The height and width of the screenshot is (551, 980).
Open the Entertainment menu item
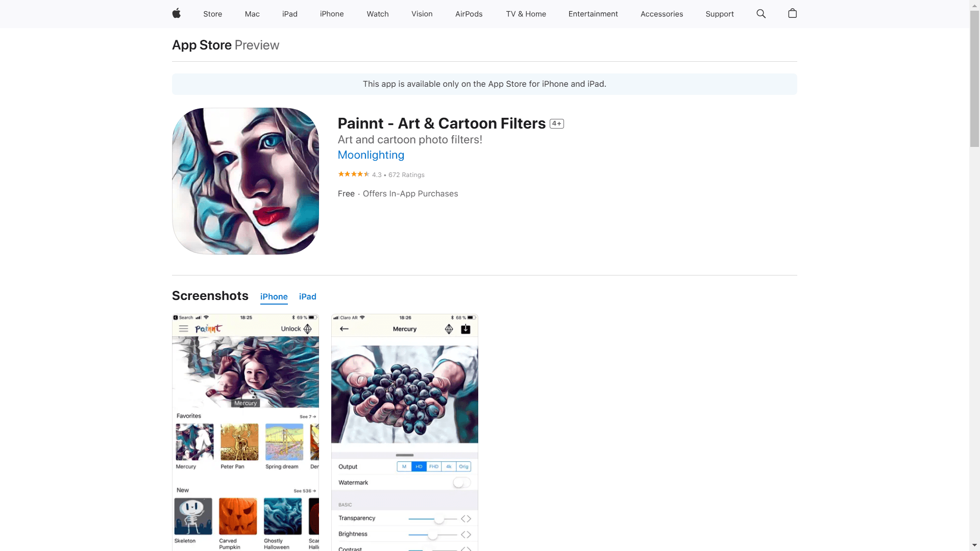(x=593, y=14)
